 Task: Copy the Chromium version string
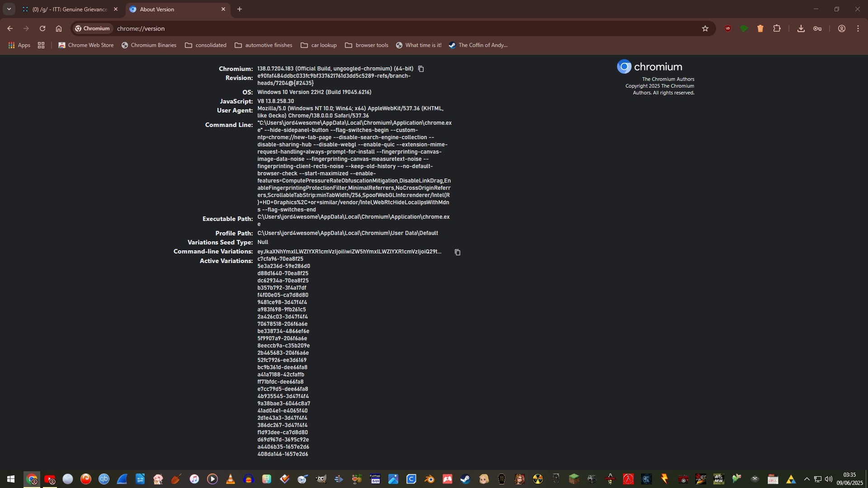pyautogui.click(x=421, y=69)
